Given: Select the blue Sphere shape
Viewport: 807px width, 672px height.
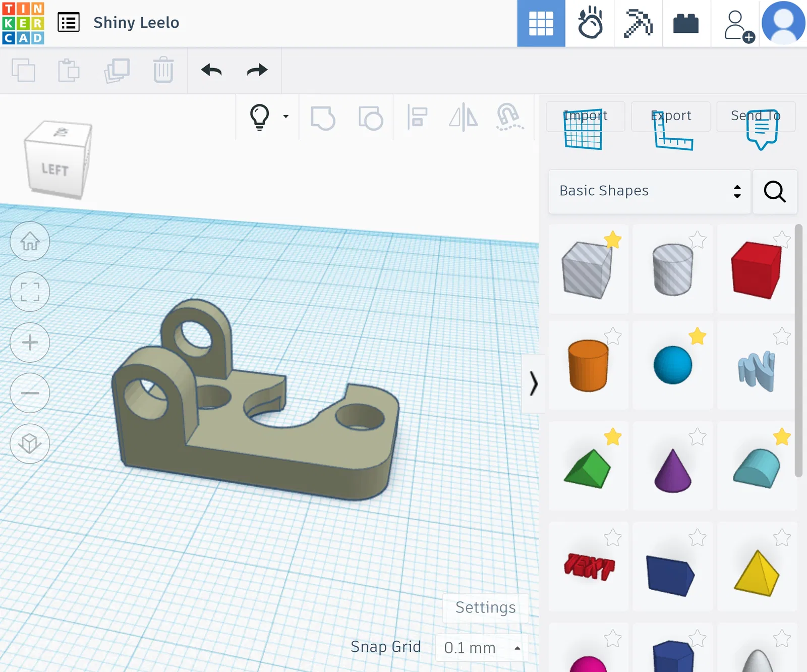Looking at the screenshot, I should click(673, 365).
